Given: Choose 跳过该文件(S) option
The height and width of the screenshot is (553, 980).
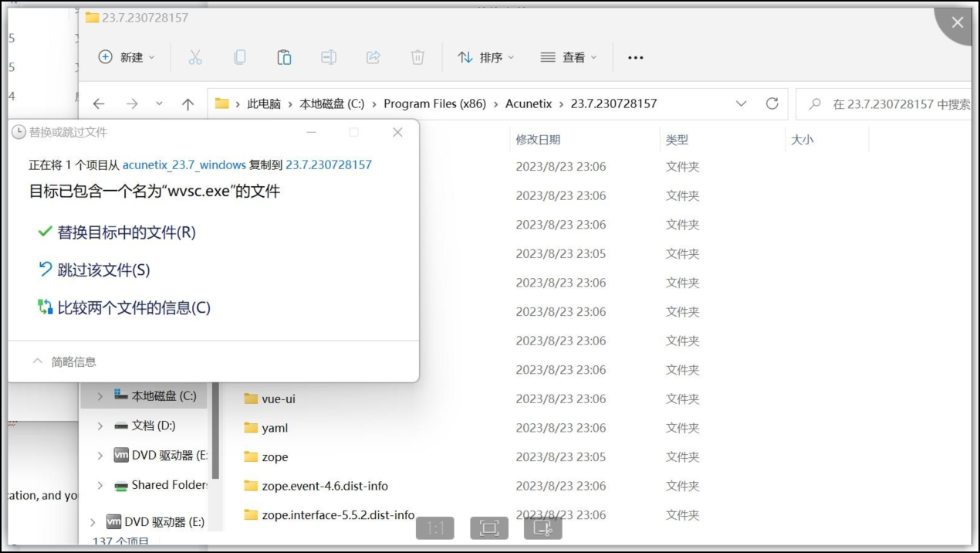Looking at the screenshot, I should 94,270.
